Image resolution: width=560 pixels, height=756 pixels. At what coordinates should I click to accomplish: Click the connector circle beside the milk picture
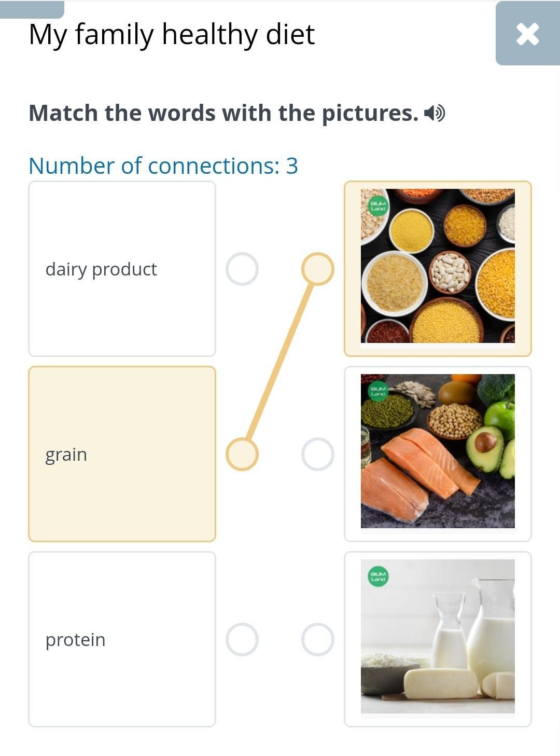317,639
